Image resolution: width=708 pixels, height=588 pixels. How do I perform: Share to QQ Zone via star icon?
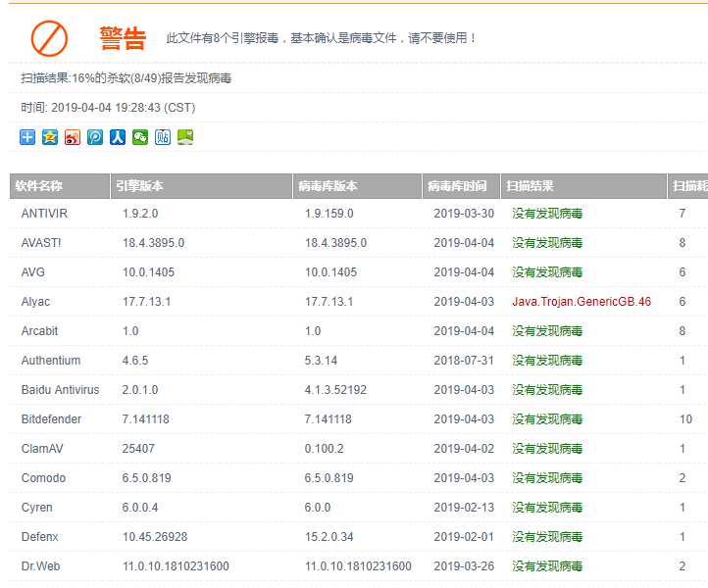(50, 137)
